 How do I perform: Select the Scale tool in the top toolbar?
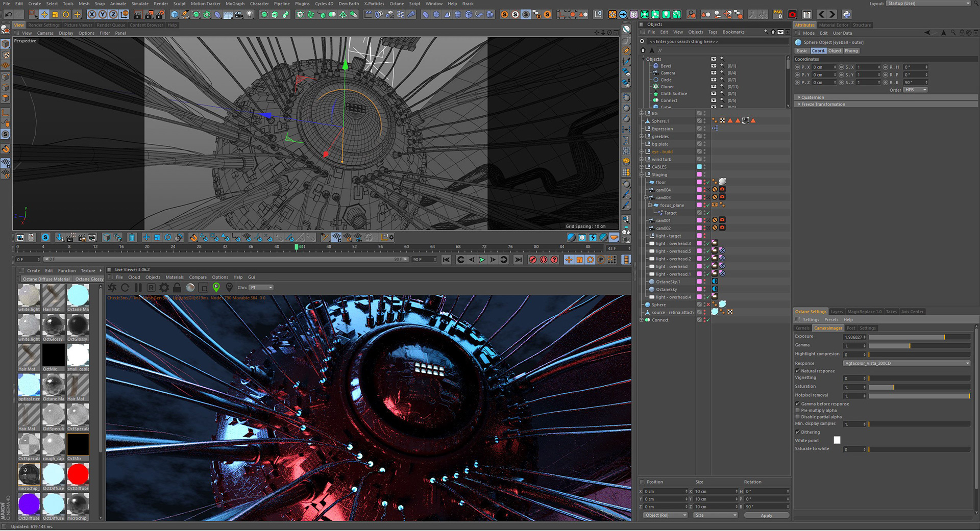55,14
